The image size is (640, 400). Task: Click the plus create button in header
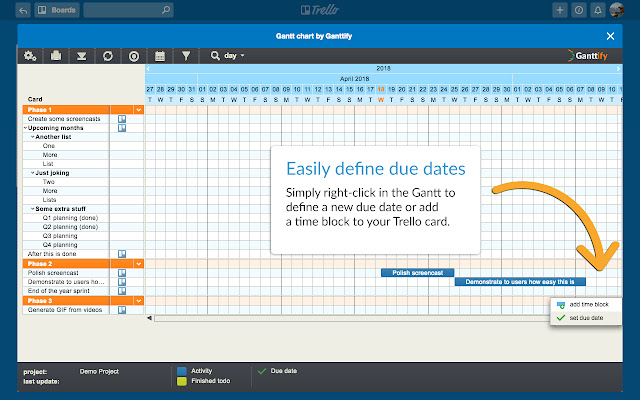pos(560,10)
